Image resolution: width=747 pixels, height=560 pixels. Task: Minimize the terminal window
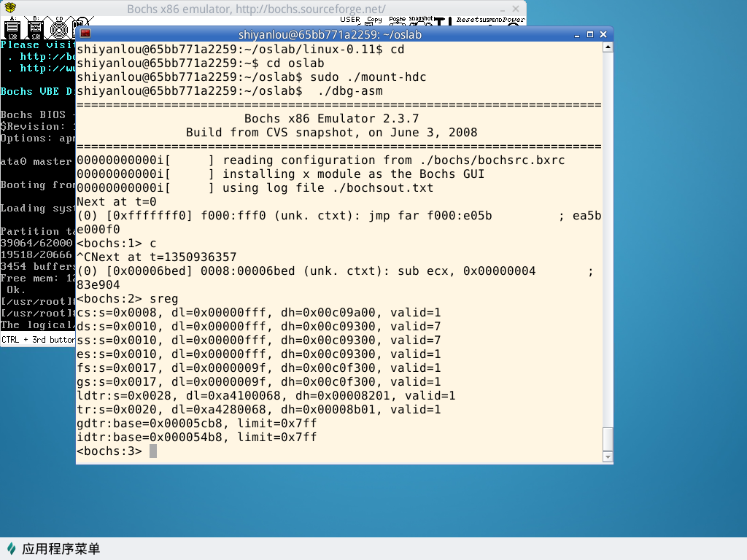[x=578, y=34]
